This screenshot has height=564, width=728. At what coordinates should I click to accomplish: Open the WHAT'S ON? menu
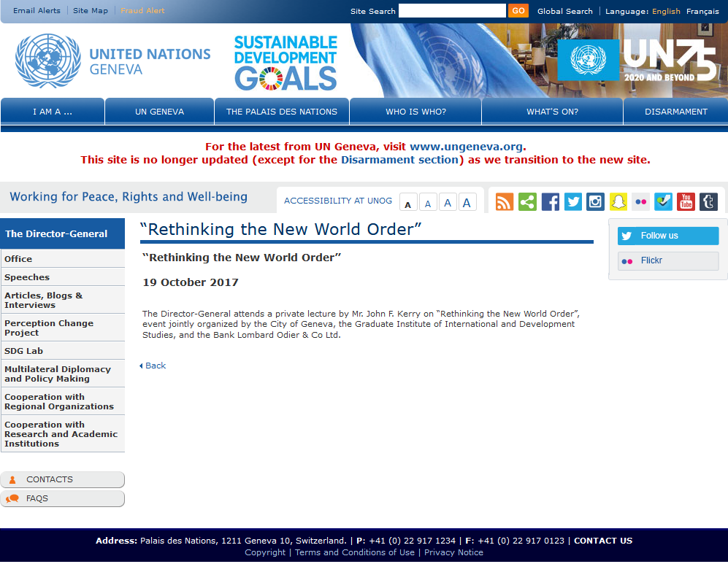553,112
